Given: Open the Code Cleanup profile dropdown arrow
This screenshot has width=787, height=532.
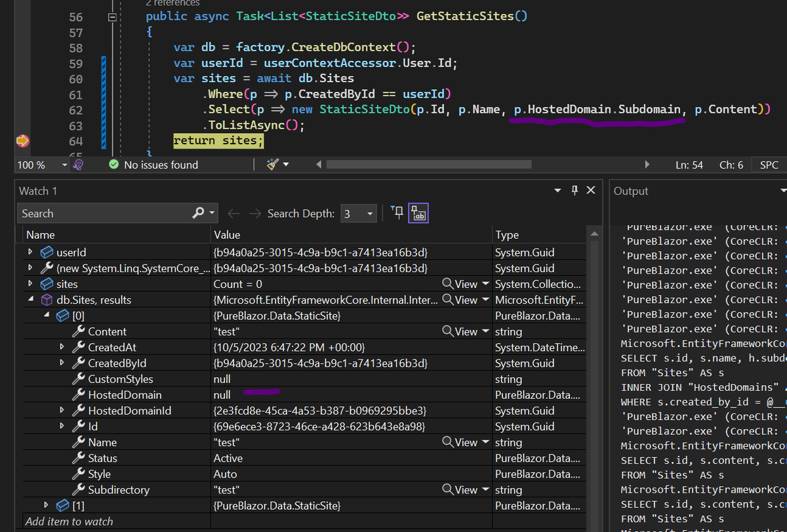Looking at the screenshot, I should point(285,165).
